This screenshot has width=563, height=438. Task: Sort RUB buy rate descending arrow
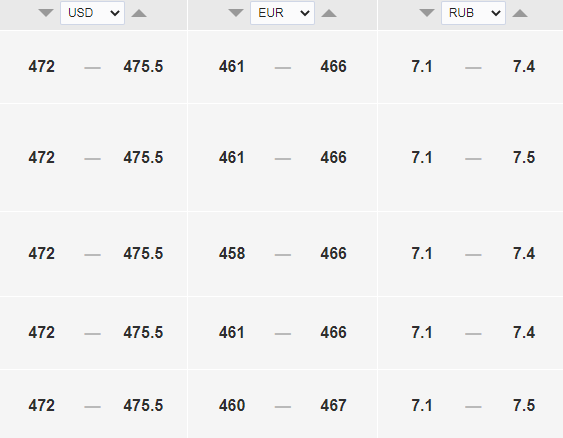tap(427, 13)
